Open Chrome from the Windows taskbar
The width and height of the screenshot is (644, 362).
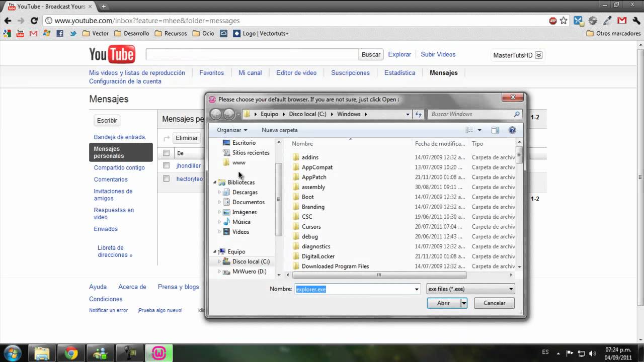71,353
